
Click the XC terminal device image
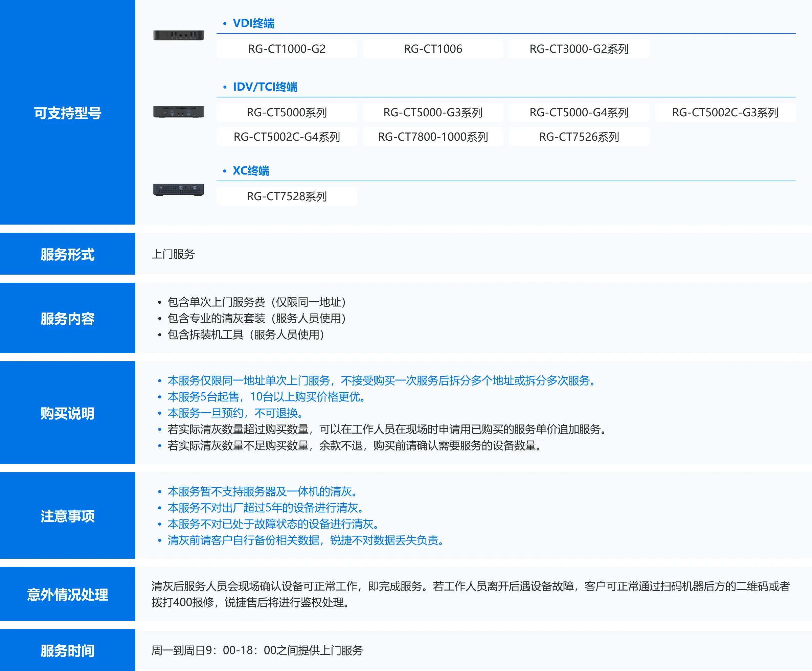pos(179,189)
